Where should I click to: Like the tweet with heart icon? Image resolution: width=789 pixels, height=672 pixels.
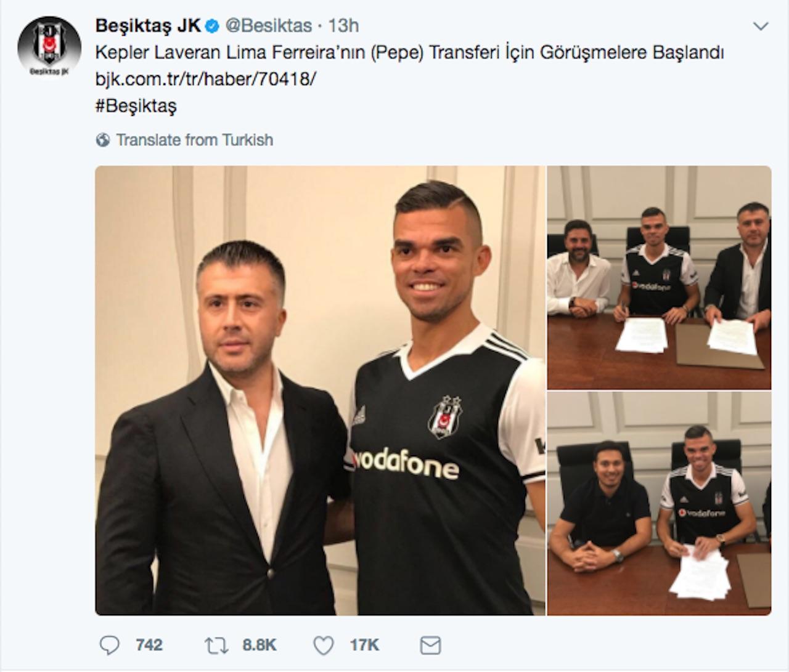click(323, 645)
